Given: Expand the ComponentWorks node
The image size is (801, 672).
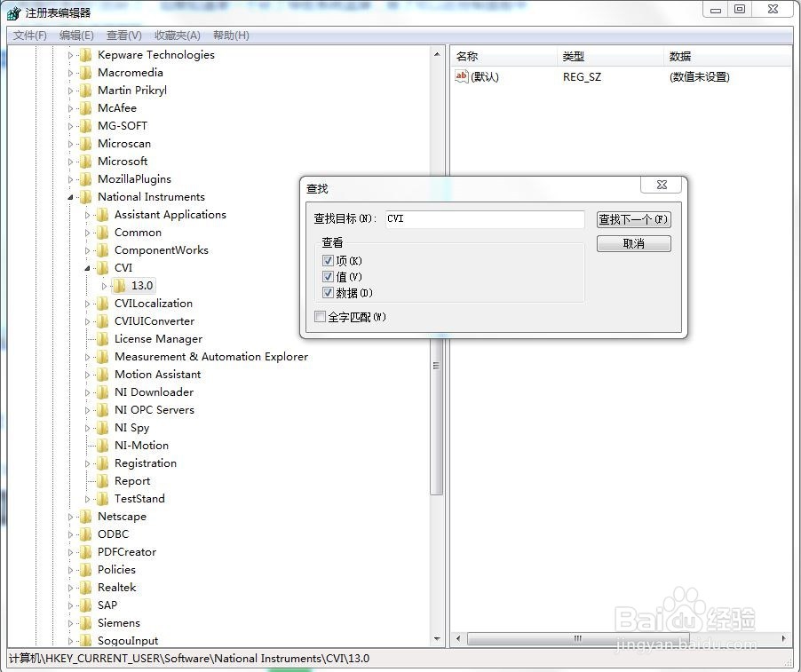Looking at the screenshot, I should [87, 250].
